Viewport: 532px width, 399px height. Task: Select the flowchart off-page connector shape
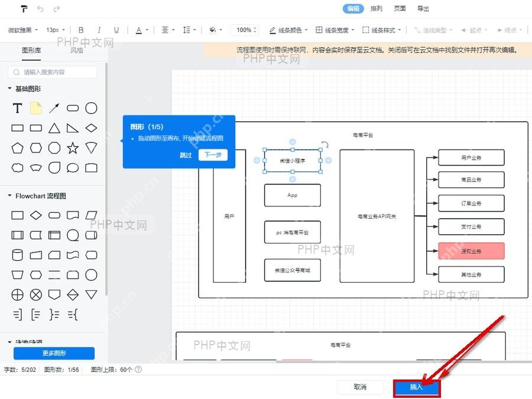point(54,294)
